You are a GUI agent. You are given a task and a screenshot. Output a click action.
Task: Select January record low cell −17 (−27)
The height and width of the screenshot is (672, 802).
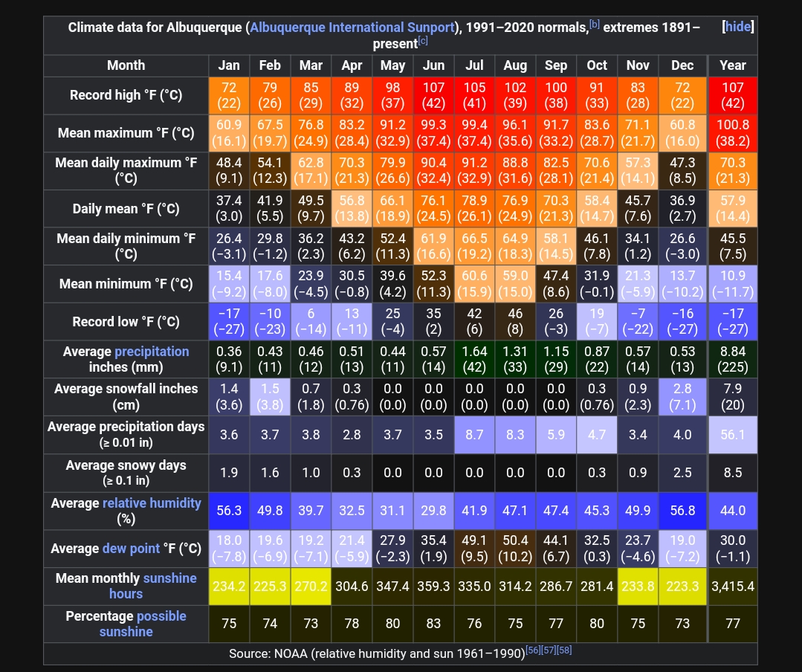click(229, 322)
